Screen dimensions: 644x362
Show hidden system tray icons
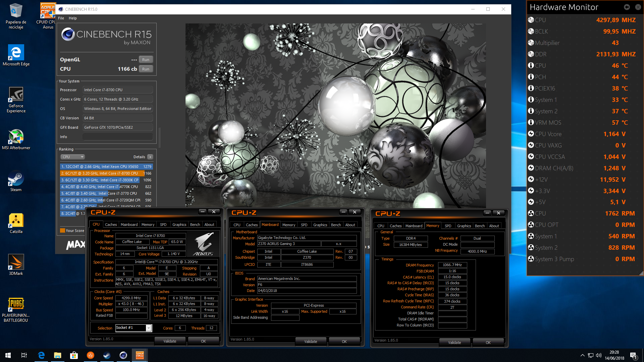tap(583, 355)
